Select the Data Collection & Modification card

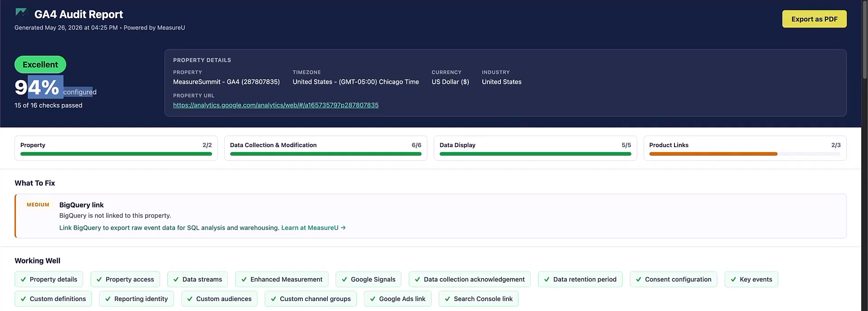(x=325, y=148)
